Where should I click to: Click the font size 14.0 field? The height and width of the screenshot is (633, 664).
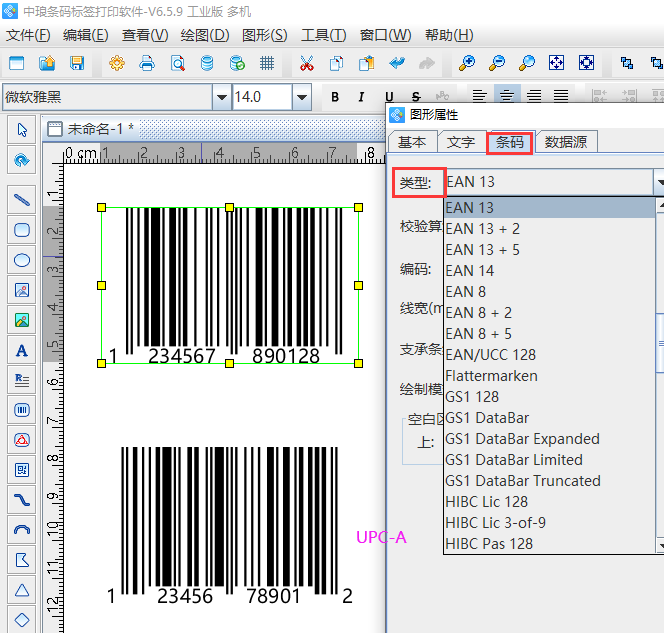(x=262, y=97)
